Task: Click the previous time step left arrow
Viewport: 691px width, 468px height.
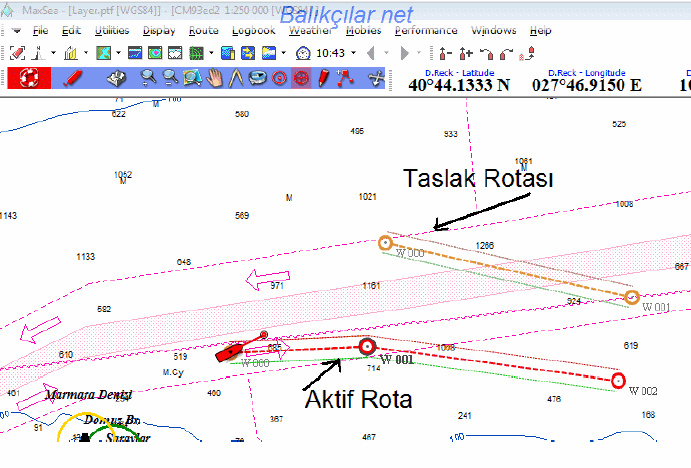Action: [x=373, y=53]
